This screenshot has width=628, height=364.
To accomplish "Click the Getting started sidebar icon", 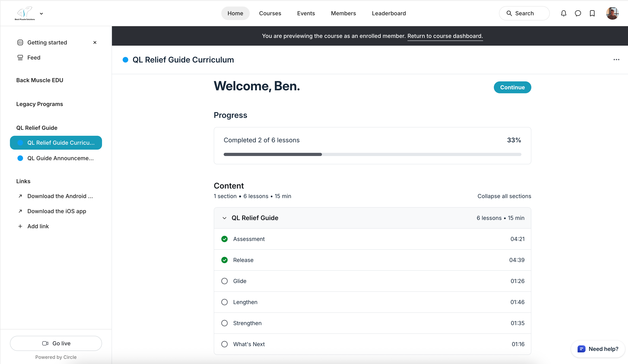I will [x=20, y=42].
